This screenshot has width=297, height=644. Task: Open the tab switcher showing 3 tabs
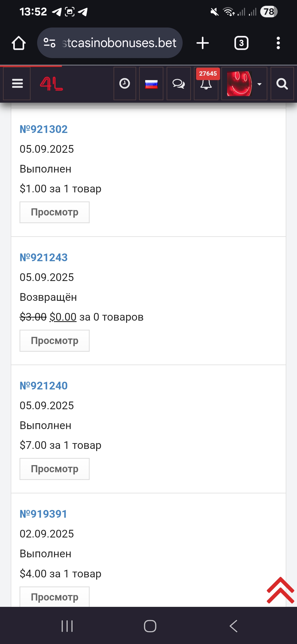click(x=241, y=43)
